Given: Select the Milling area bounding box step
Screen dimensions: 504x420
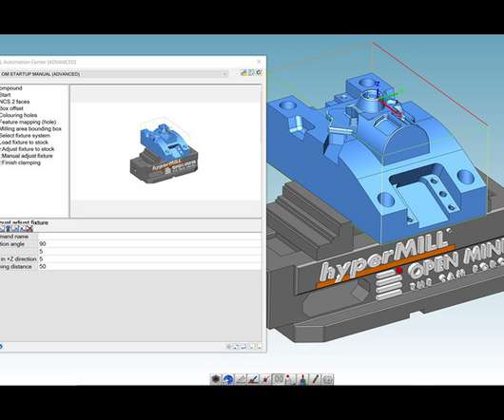Looking at the screenshot, I should 30,129.
